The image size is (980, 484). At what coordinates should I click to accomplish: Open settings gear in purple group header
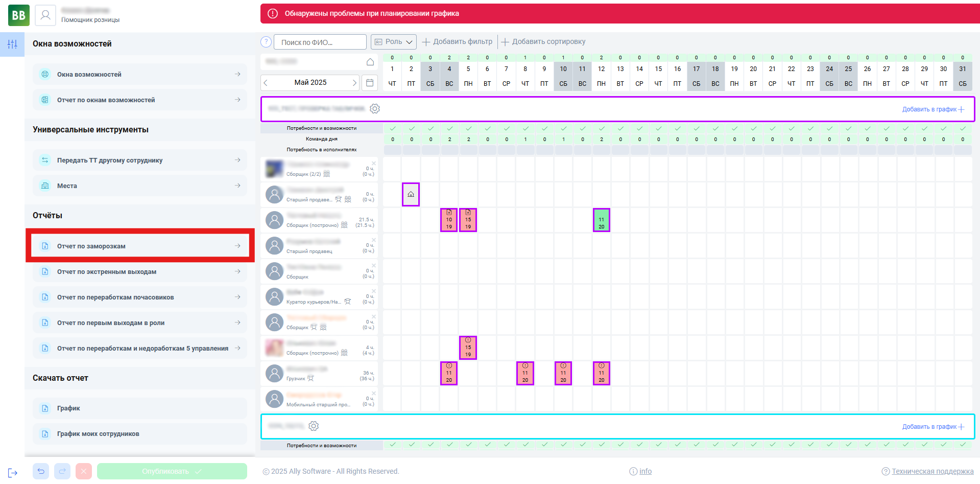tap(375, 109)
